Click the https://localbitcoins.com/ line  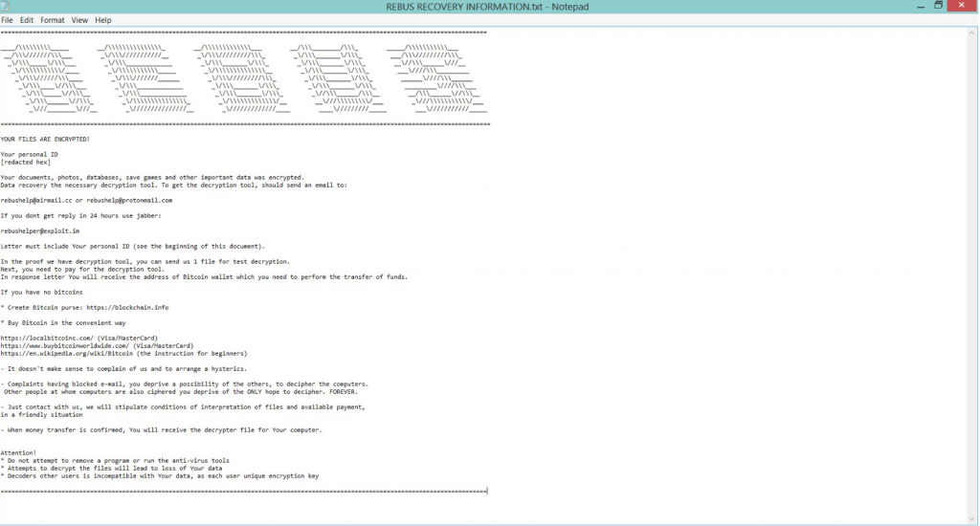point(79,338)
